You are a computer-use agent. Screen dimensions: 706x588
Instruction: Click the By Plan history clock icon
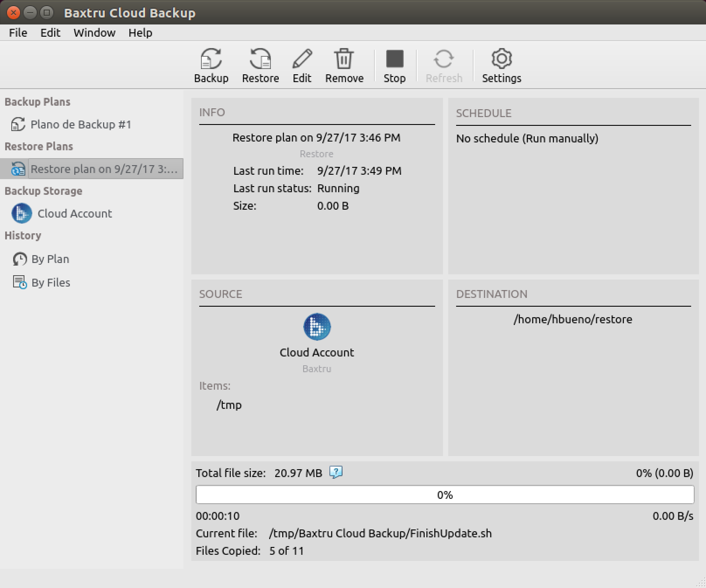[20, 259]
